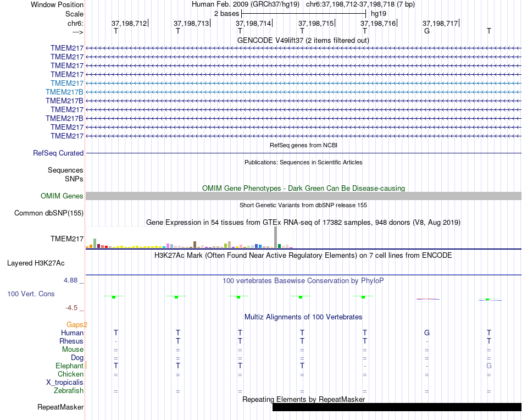The height and width of the screenshot is (420, 522).
Task: Select the Zebrafish species label
Action: pyautogui.click(x=69, y=390)
